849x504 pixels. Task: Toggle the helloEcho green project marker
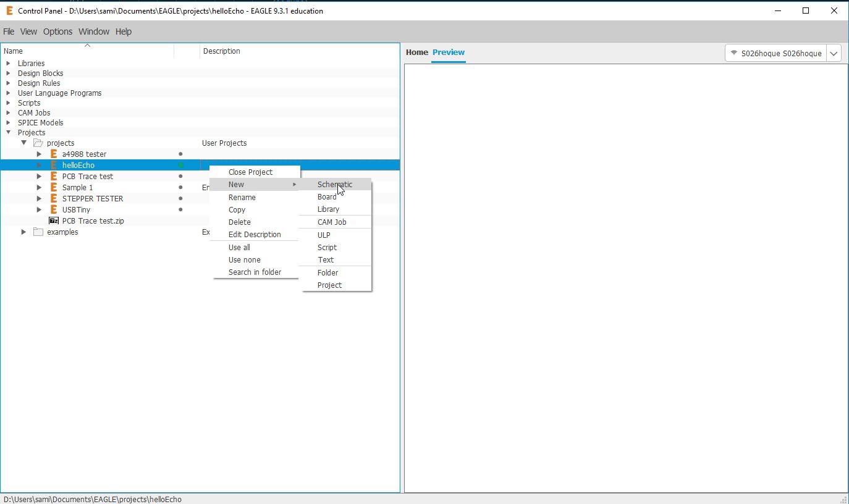(180, 165)
